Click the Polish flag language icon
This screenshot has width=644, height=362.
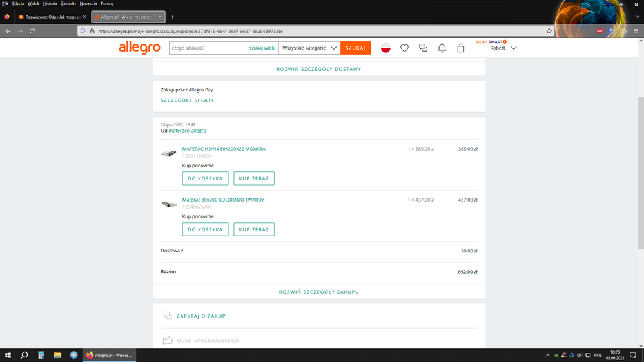tap(385, 48)
